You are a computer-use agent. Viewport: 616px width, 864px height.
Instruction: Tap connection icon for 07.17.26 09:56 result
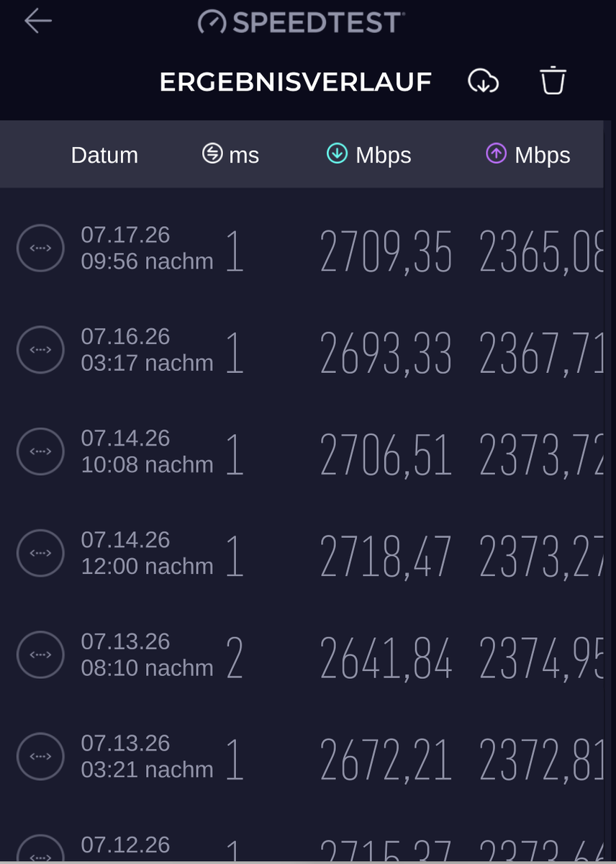click(x=40, y=248)
